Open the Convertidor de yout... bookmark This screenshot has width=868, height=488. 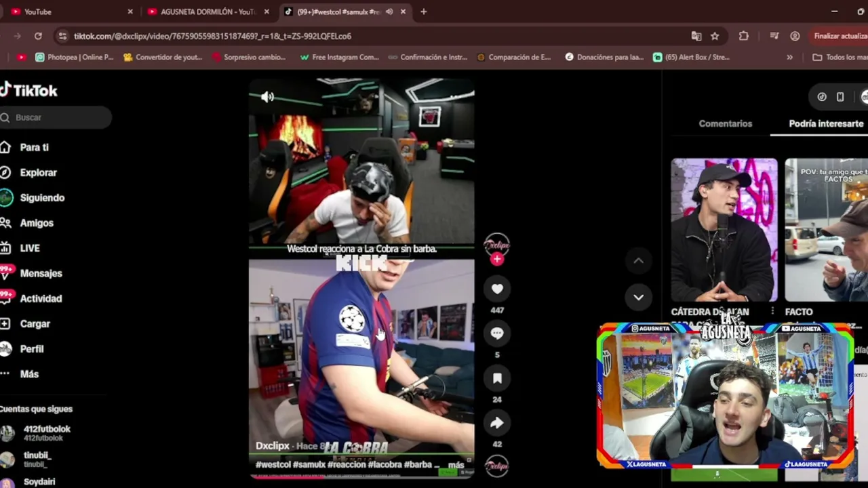click(x=163, y=57)
